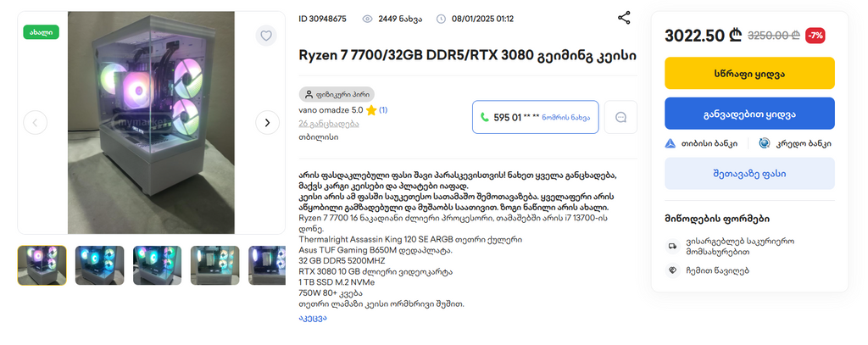Click the red -7% discount badge
The image size is (868, 345).
click(815, 36)
